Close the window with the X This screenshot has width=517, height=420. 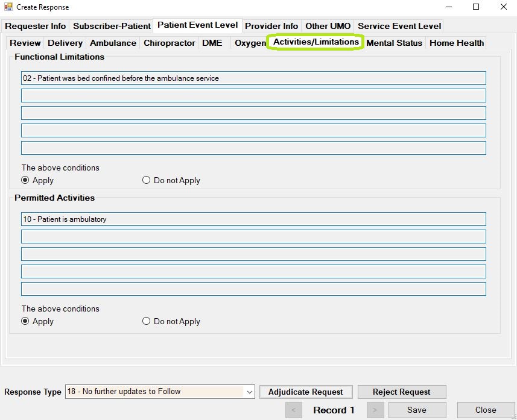[504, 7]
